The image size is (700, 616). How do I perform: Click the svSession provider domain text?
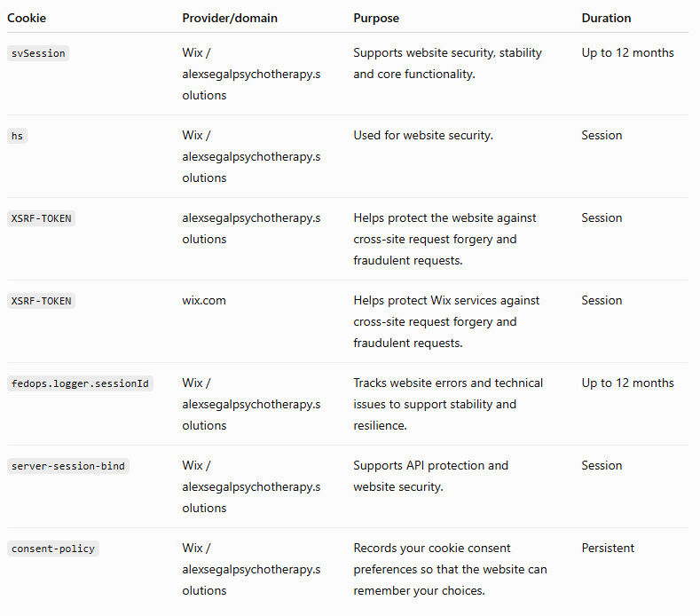click(x=251, y=74)
